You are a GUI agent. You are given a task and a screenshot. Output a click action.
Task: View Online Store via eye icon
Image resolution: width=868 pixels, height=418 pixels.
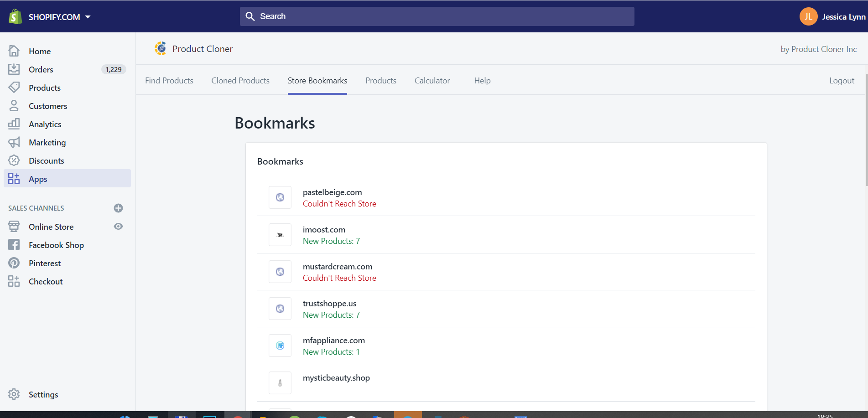click(x=118, y=227)
